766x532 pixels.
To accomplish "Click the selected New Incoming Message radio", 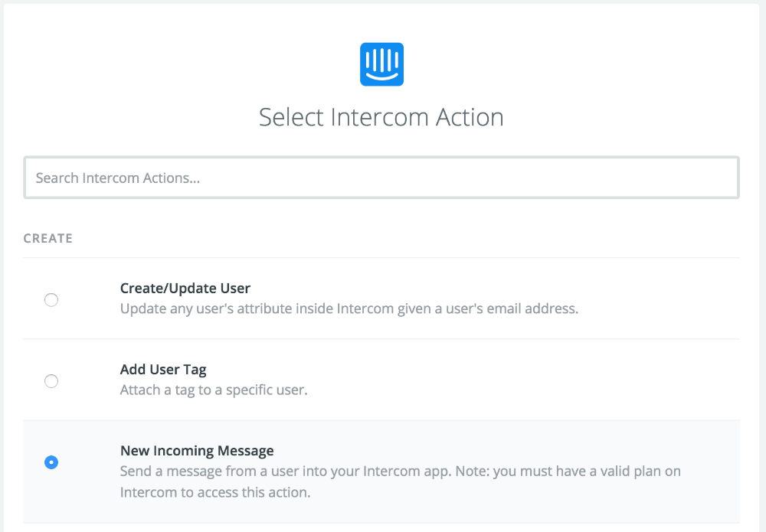I will 51,462.
